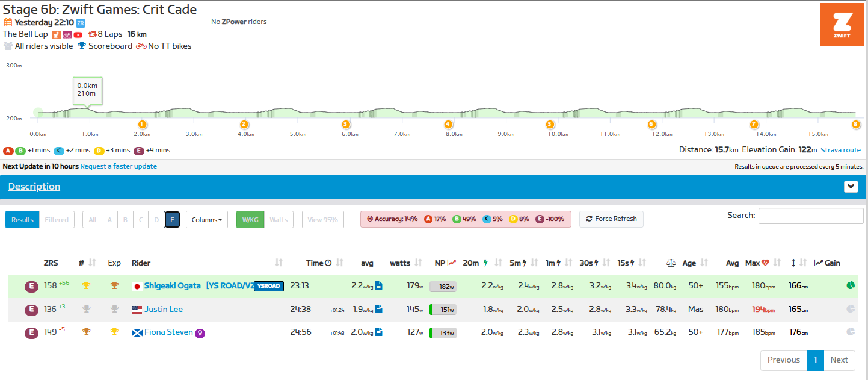Click Justin Lee's NP power bar
The image size is (868, 380).
[443, 310]
